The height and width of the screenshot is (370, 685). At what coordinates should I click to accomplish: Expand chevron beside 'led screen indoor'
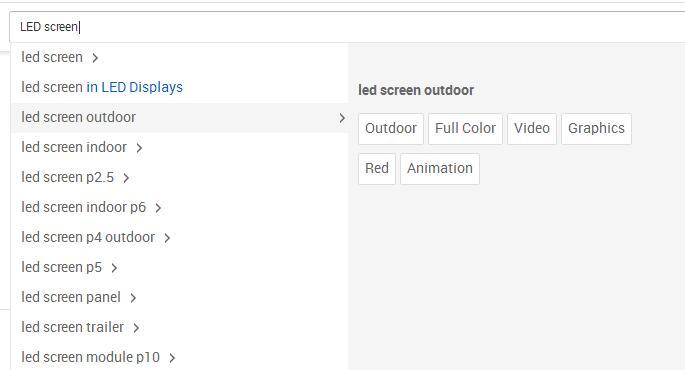139,148
